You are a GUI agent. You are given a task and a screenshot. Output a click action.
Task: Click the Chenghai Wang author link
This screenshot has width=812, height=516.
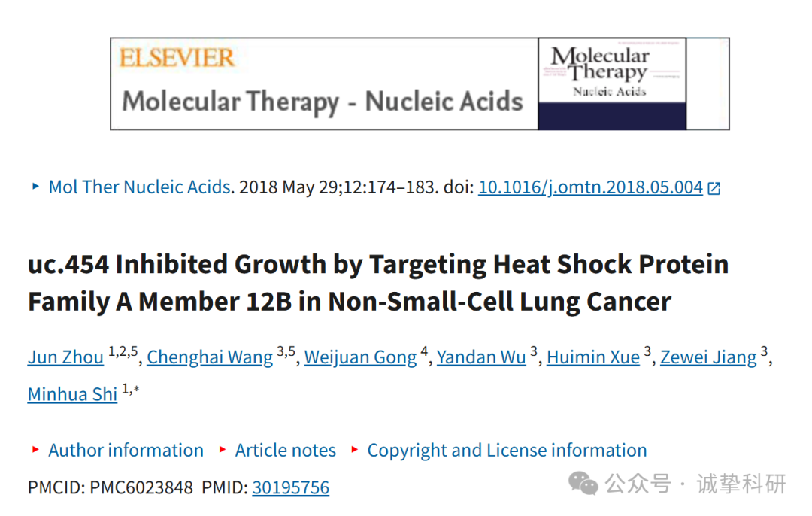(210, 357)
